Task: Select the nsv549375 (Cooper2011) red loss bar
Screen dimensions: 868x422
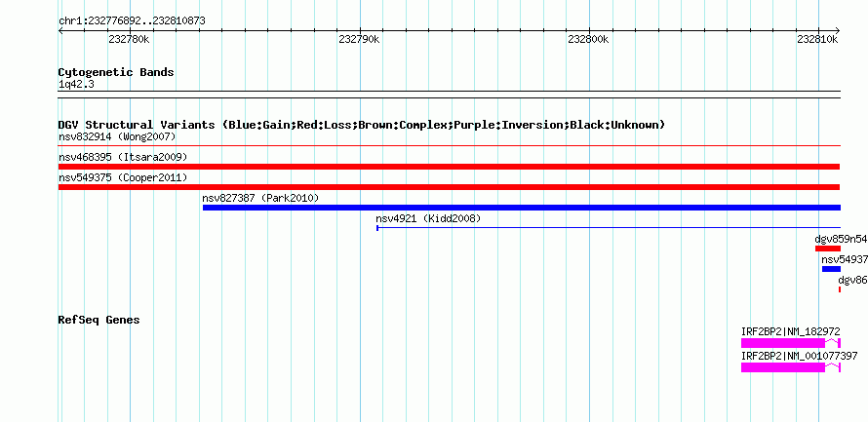Action: tap(450, 187)
